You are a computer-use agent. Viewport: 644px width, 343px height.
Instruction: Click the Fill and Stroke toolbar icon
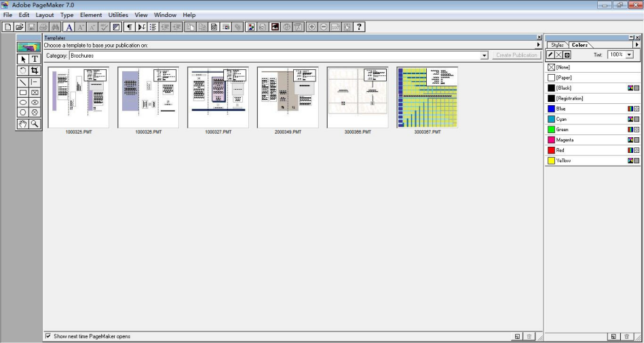[x=116, y=27]
